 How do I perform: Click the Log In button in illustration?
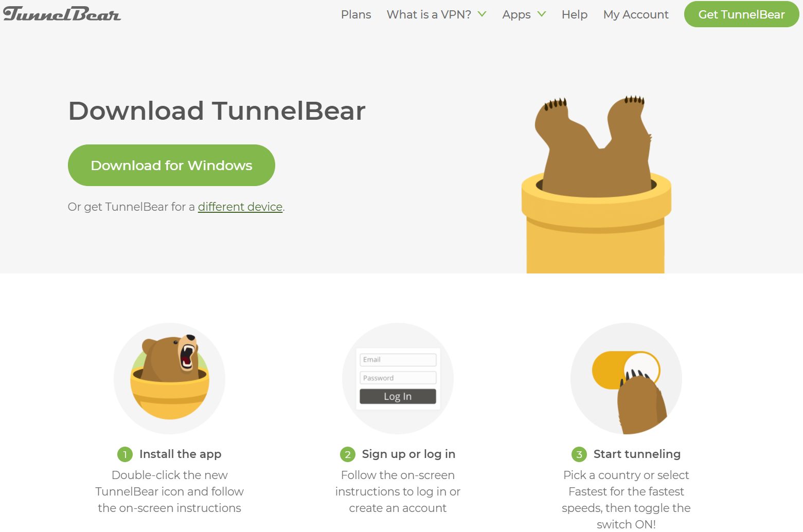[x=398, y=396]
